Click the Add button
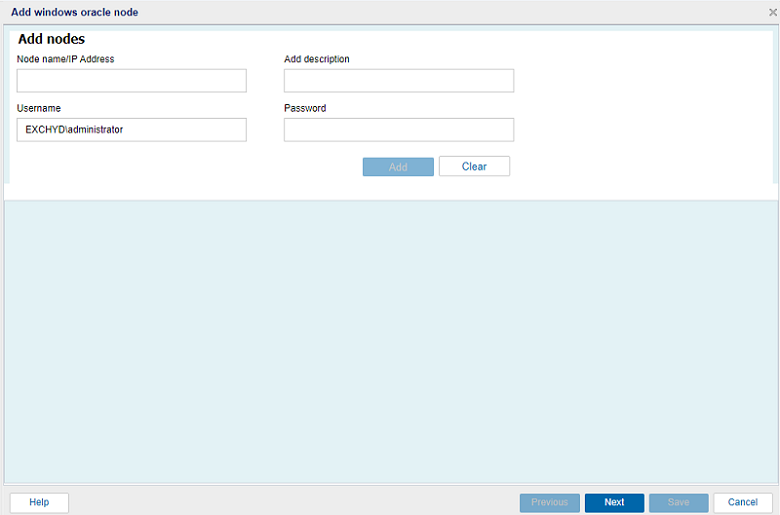780x515 pixels. pyautogui.click(x=398, y=167)
